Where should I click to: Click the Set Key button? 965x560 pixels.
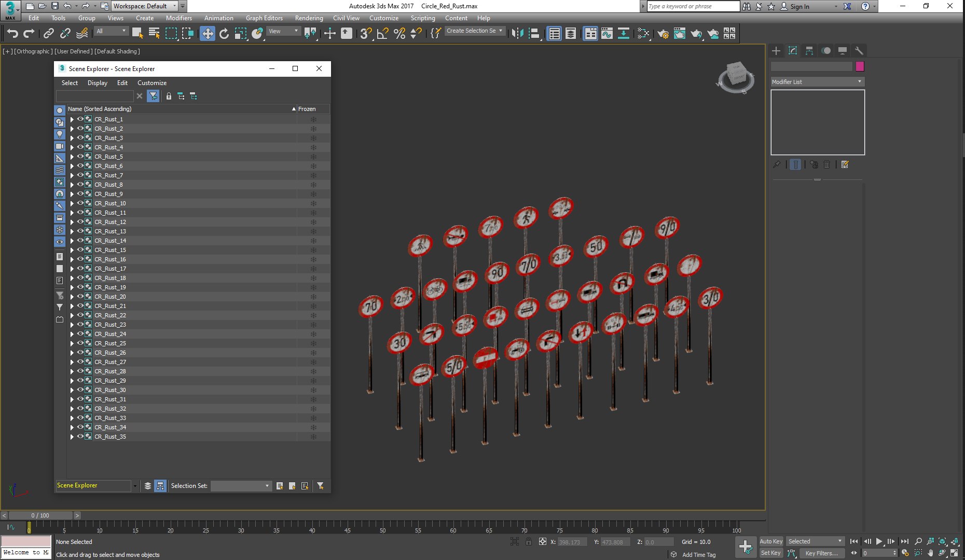click(x=771, y=553)
